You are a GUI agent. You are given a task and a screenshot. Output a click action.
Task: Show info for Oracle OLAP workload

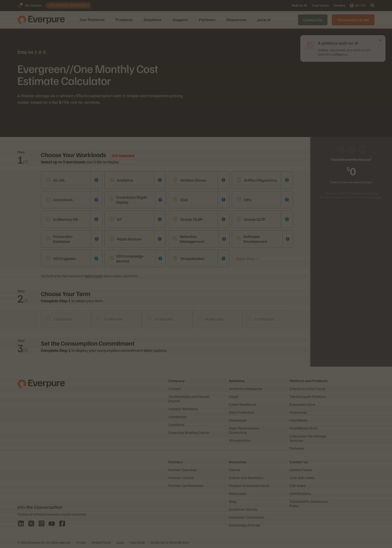pos(223,219)
